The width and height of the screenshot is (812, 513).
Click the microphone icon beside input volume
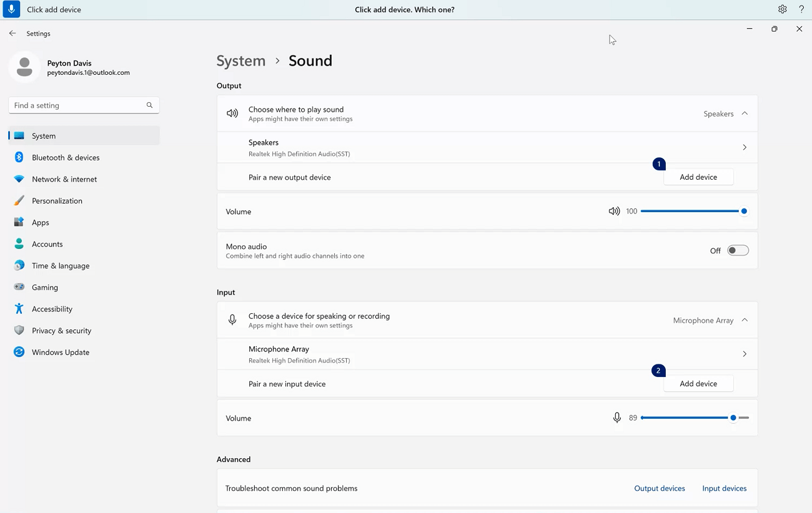[617, 418]
